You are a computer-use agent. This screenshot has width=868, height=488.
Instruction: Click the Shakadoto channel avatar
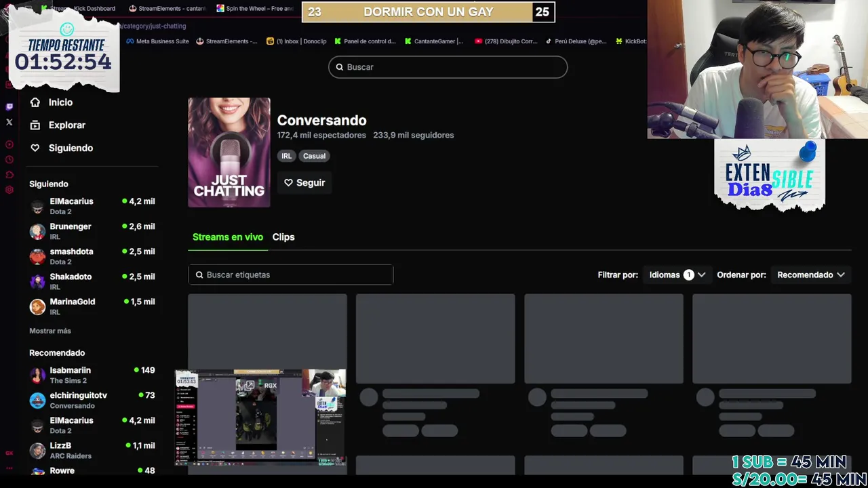pos(37,281)
